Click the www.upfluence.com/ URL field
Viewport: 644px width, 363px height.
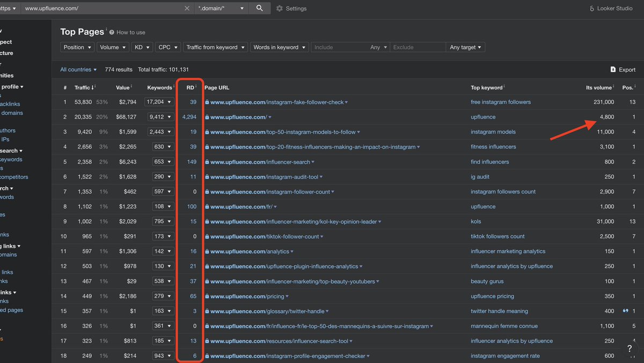click(102, 9)
